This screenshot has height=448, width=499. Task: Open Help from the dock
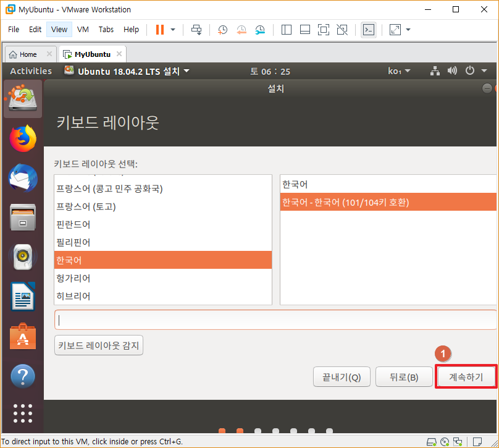(x=23, y=376)
